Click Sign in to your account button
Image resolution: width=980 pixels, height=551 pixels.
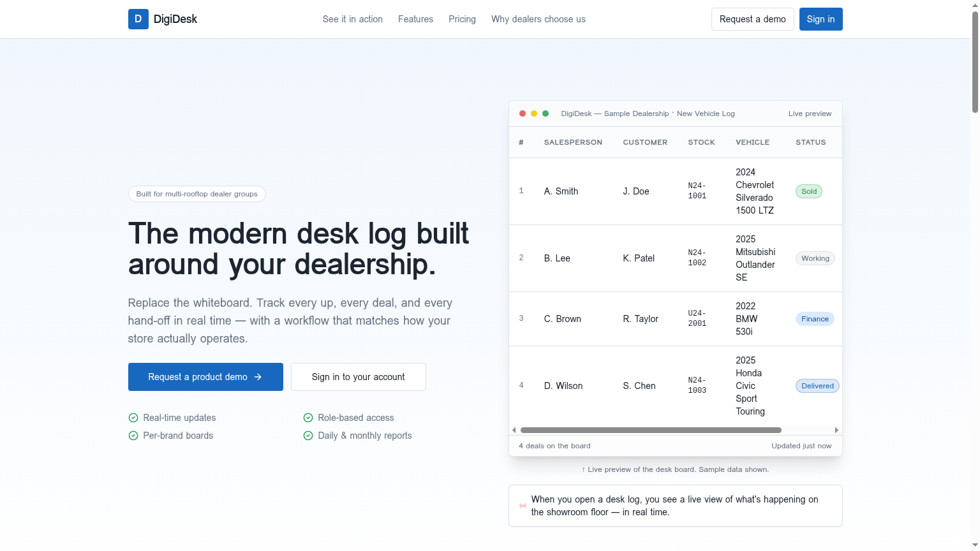point(359,377)
